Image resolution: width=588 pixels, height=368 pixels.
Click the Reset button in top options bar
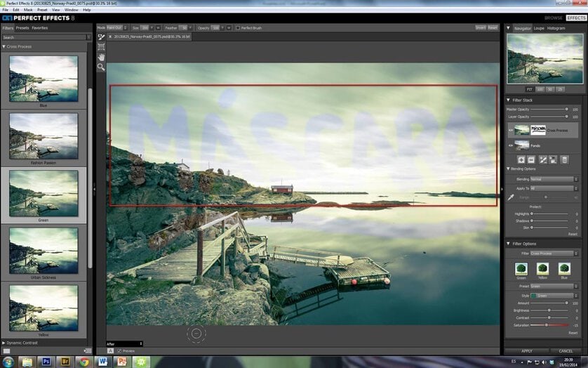pyautogui.click(x=493, y=28)
